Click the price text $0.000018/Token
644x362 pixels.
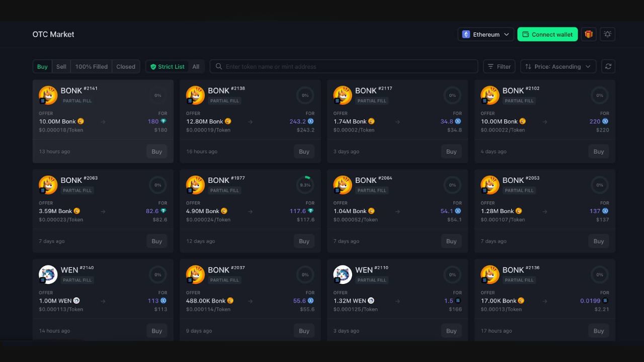[x=61, y=130]
